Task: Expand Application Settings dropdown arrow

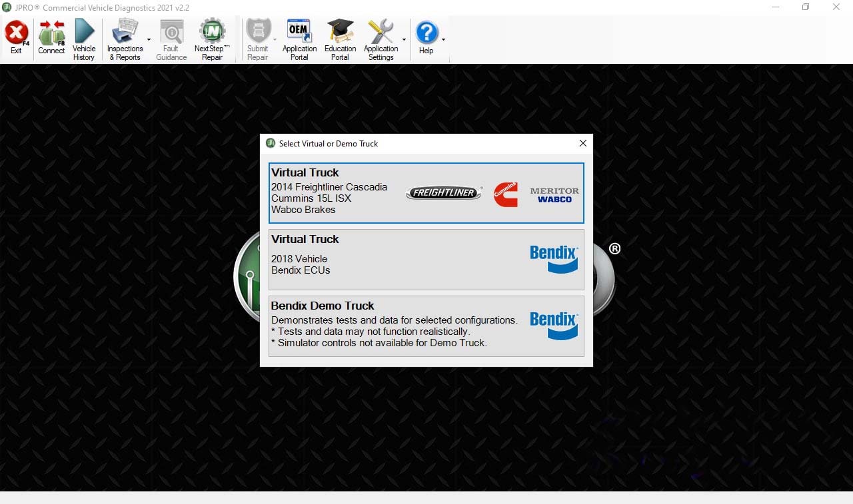Action: click(404, 40)
